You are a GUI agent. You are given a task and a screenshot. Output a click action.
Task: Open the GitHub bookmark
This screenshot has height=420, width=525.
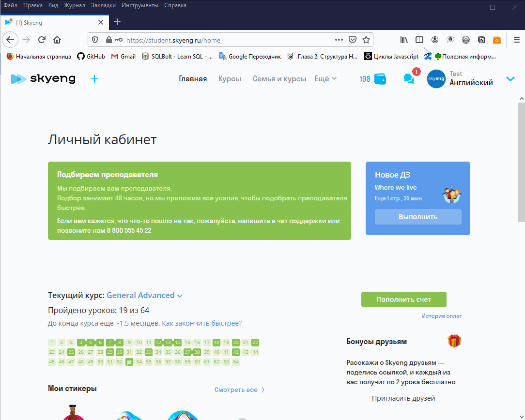[x=91, y=57]
